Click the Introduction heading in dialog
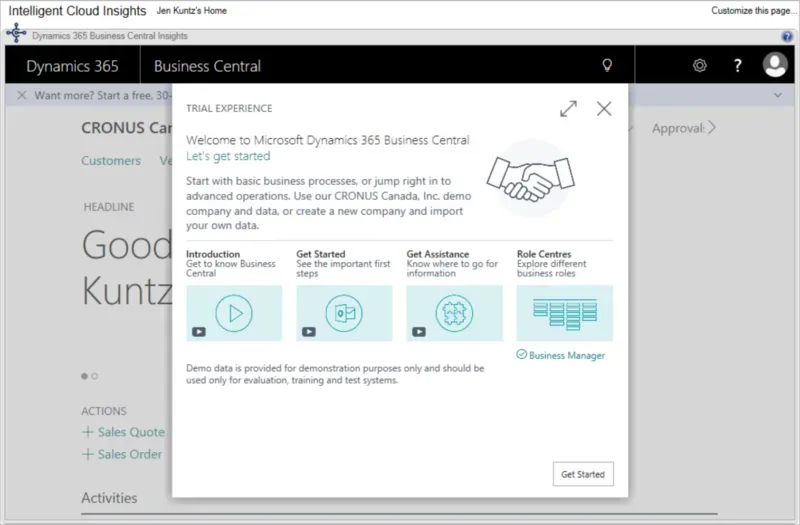The height and width of the screenshot is (525, 800). coord(213,254)
